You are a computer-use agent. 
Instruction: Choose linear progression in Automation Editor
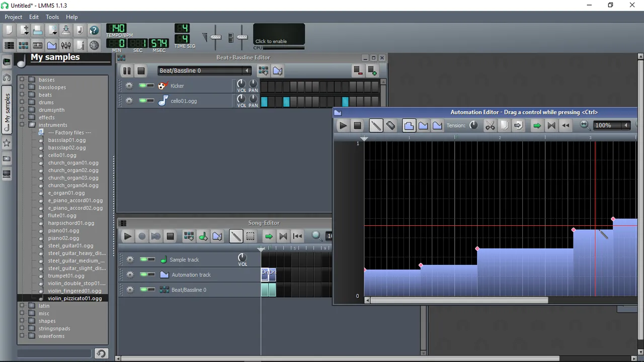[423, 126]
